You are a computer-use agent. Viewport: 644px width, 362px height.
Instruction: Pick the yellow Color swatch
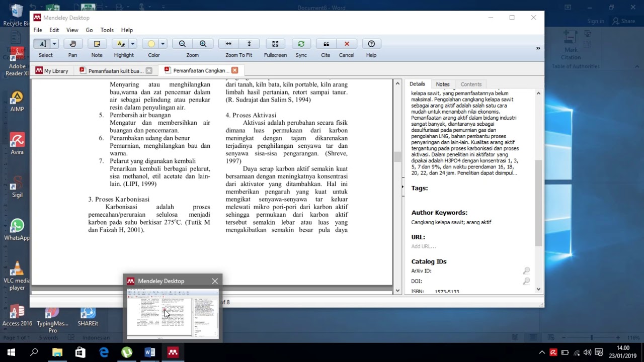(x=150, y=44)
